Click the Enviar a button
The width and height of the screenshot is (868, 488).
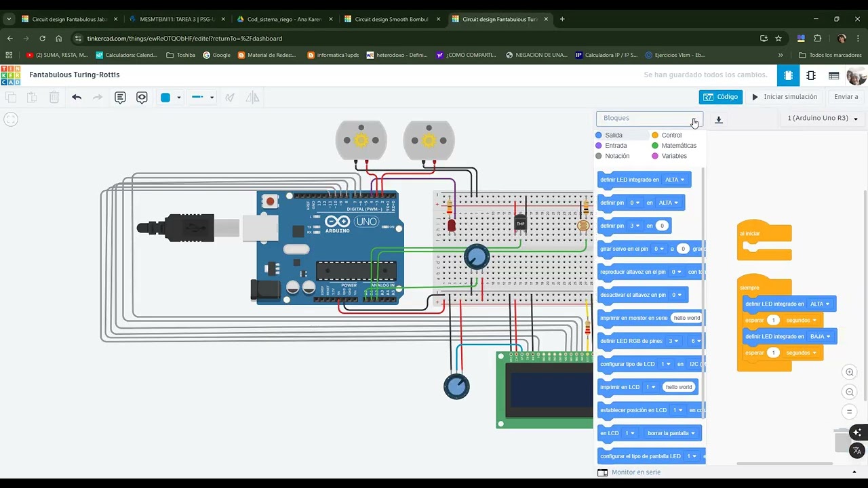pyautogui.click(x=846, y=97)
